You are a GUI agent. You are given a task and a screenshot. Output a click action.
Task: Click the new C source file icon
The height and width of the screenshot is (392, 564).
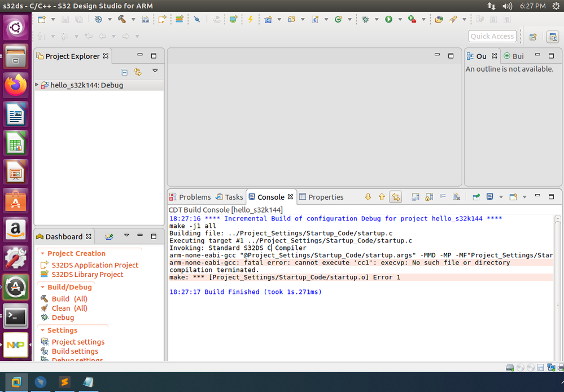coord(315,19)
